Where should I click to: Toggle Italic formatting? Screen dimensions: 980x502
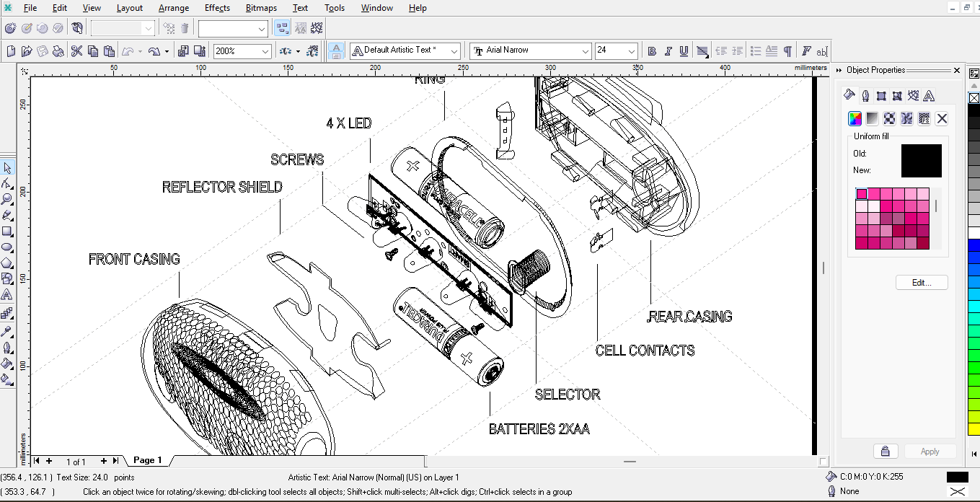(x=668, y=51)
